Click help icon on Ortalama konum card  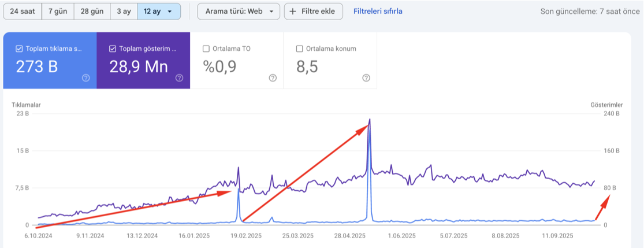click(366, 78)
